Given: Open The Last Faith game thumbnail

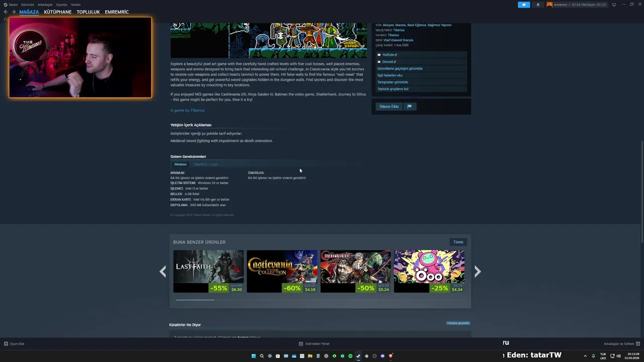Looking at the screenshot, I should coord(208,271).
